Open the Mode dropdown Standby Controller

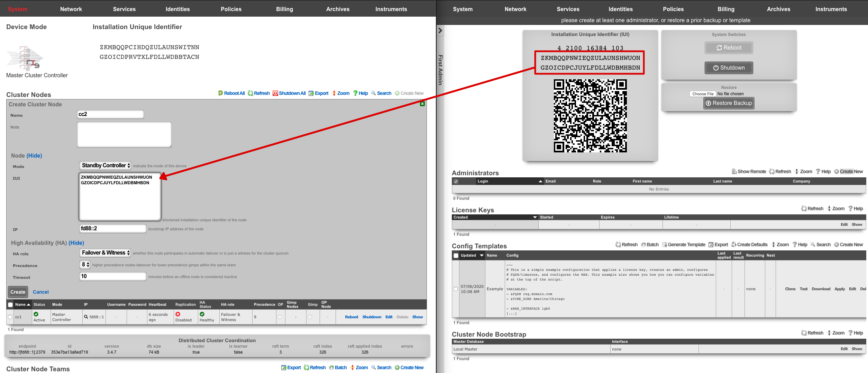pos(106,166)
